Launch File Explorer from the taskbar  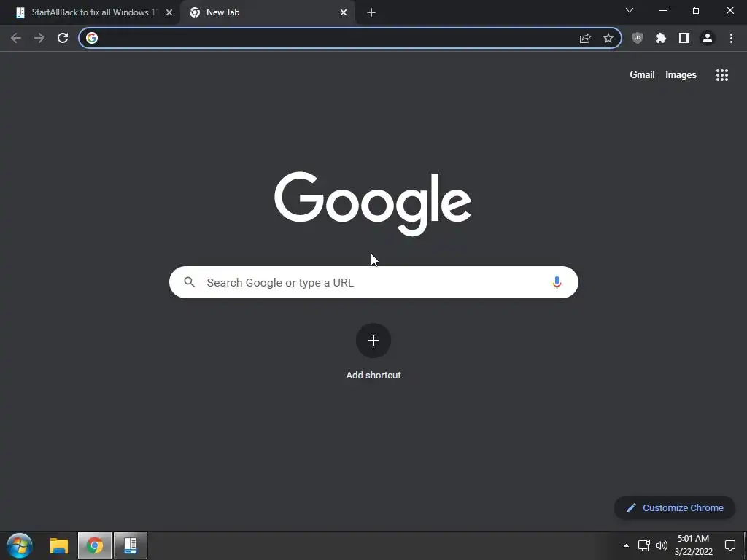tap(59, 545)
